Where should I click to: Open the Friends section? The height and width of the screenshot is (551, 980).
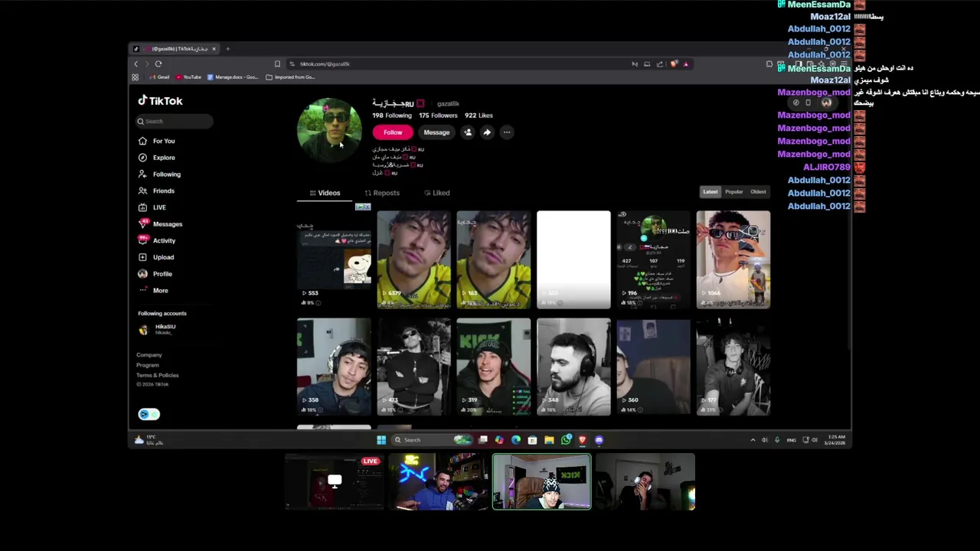(x=157, y=191)
